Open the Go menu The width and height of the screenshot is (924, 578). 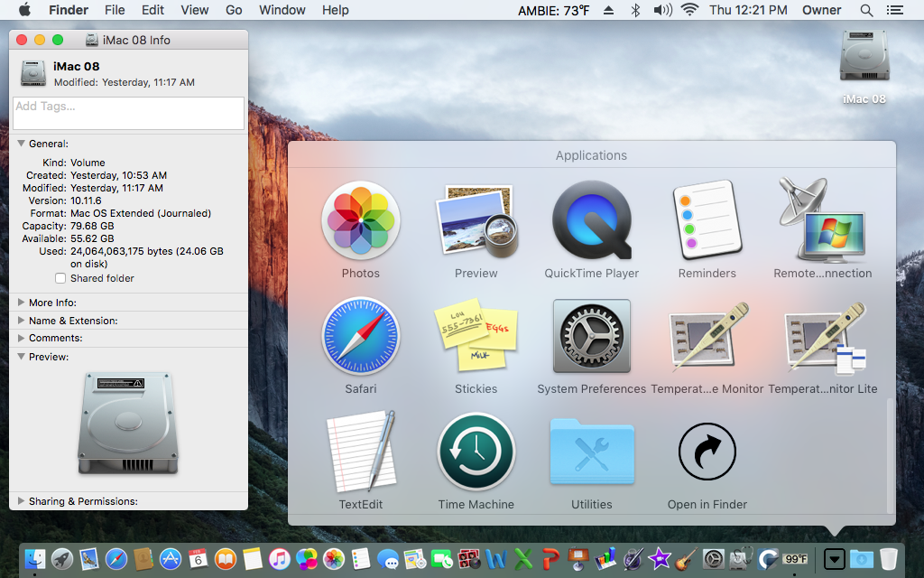point(234,10)
